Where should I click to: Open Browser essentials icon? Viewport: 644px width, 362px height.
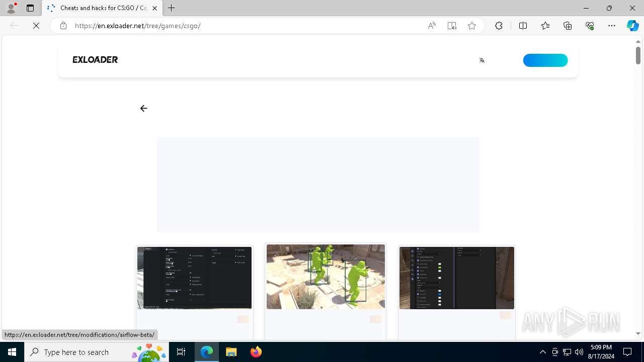[x=590, y=26]
